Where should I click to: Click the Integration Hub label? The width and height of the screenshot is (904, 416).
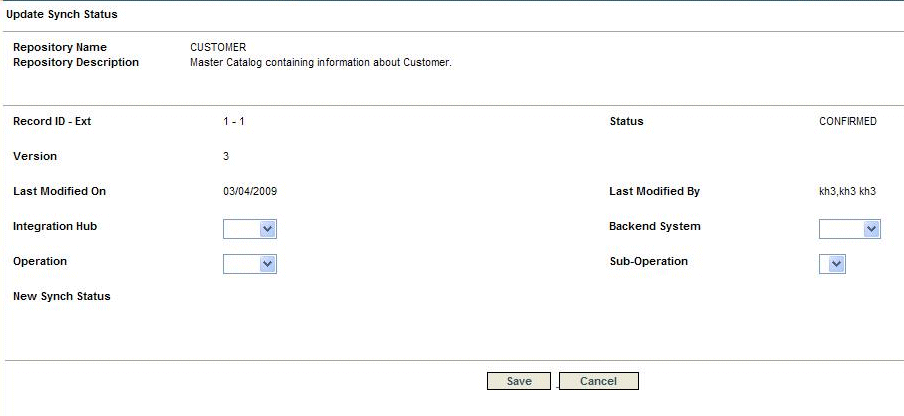55,226
